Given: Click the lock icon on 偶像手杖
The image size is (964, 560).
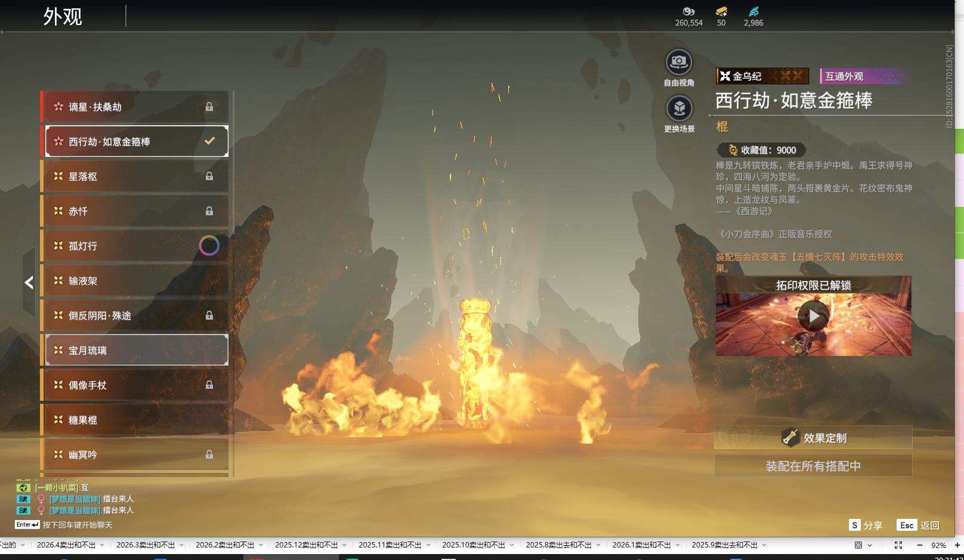Looking at the screenshot, I should [209, 385].
